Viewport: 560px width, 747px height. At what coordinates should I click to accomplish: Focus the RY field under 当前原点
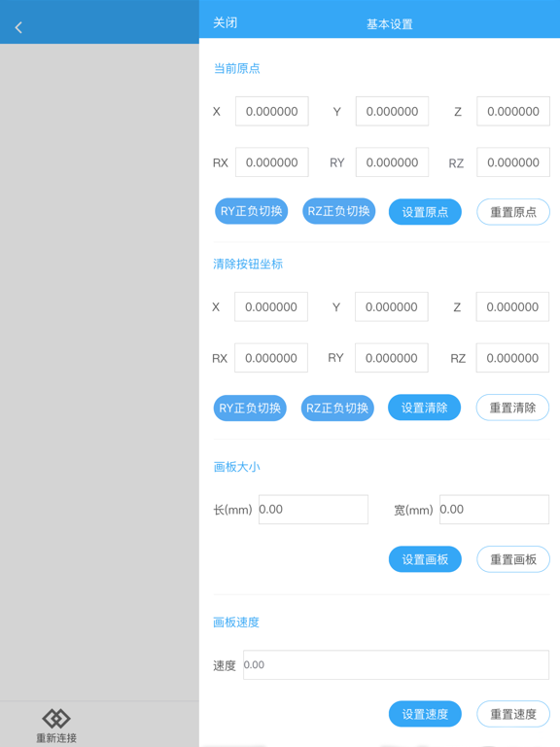click(392, 162)
